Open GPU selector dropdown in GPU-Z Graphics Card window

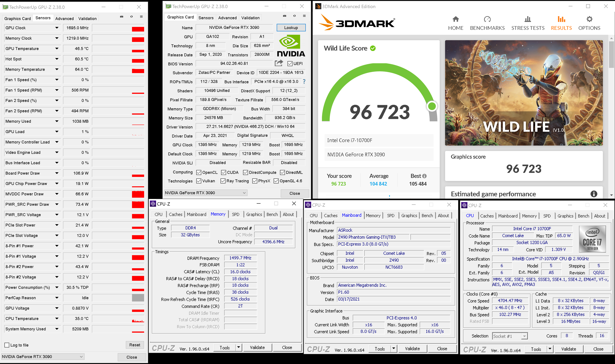coord(206,192)
